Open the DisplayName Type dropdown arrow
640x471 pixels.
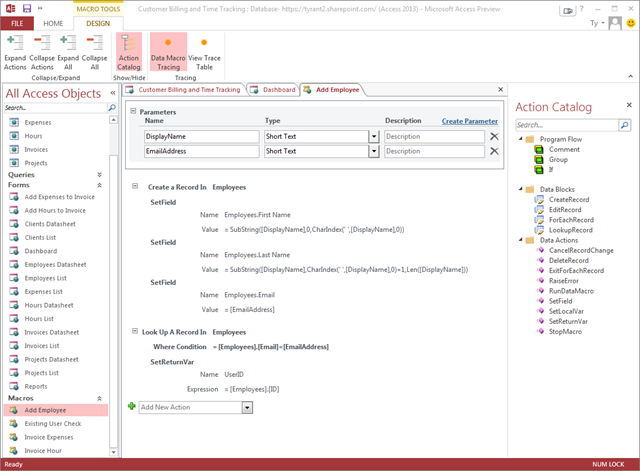click(374, 137)
